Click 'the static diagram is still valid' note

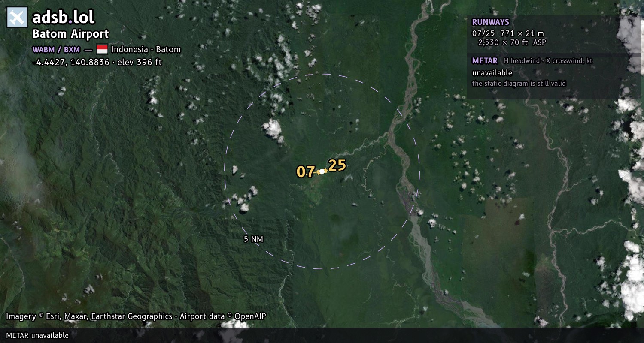519,84
